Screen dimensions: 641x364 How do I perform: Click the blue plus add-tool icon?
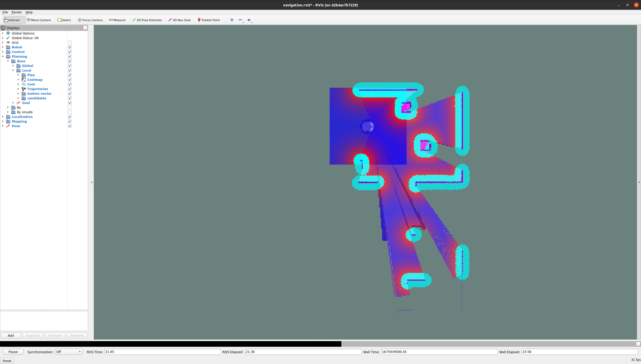pyautogui.click(x=232, y=20)
